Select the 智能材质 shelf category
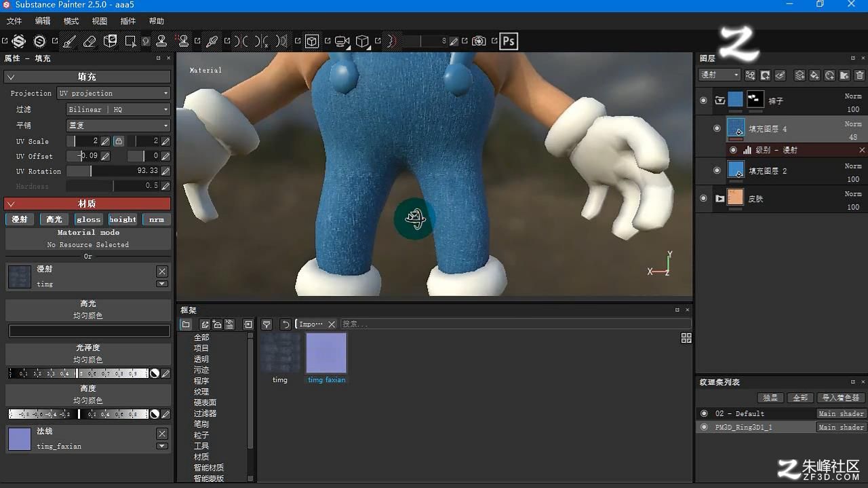This screenshot has width=868, height=488. tap(208, 468)
